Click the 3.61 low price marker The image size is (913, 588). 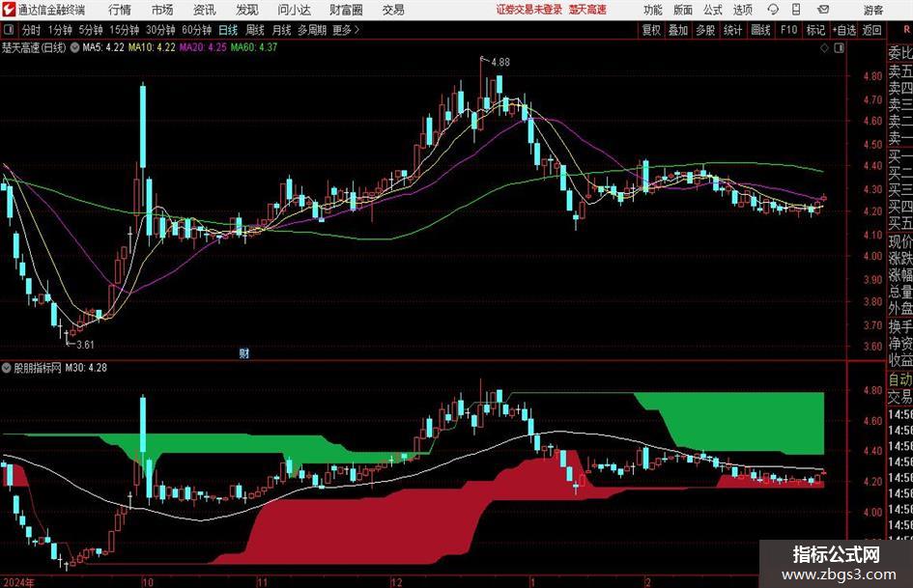85,345
